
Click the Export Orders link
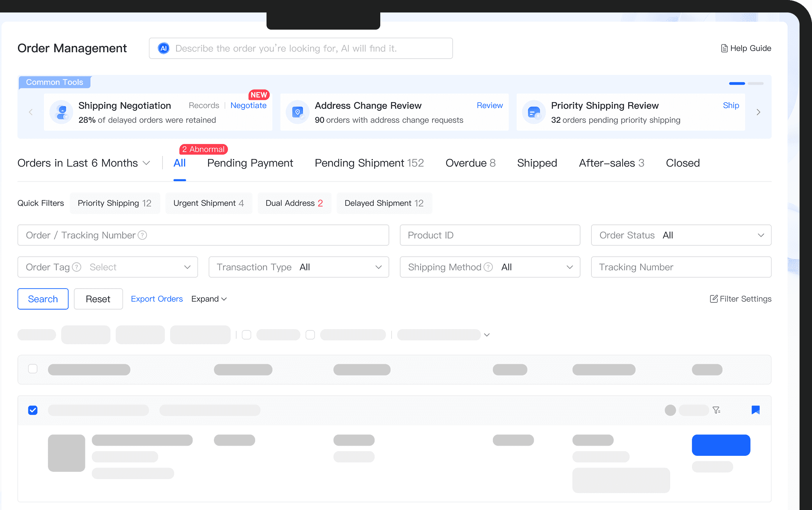click(157, 299)
